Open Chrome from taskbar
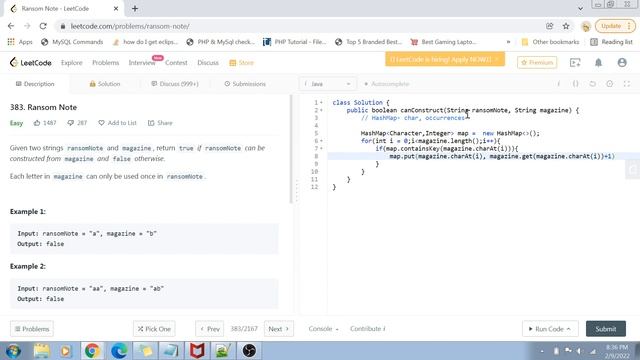 click(x=92, y=351)
